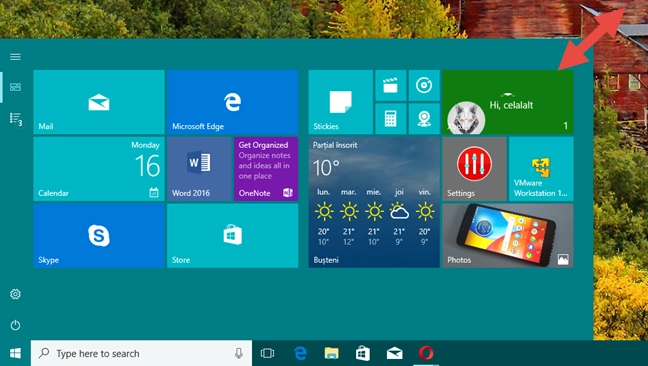
Task: Open Task View on the taskbar
Action: (267, 353)
